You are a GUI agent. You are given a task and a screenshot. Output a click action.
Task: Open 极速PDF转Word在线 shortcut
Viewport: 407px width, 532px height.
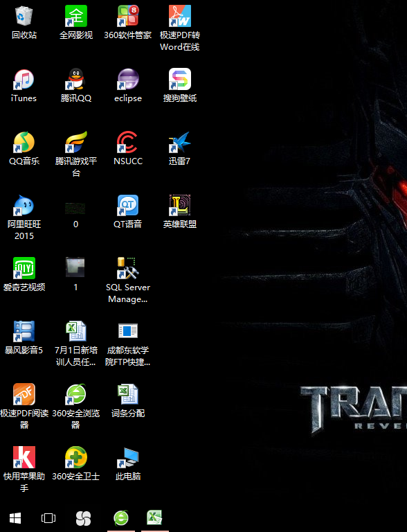180,16
